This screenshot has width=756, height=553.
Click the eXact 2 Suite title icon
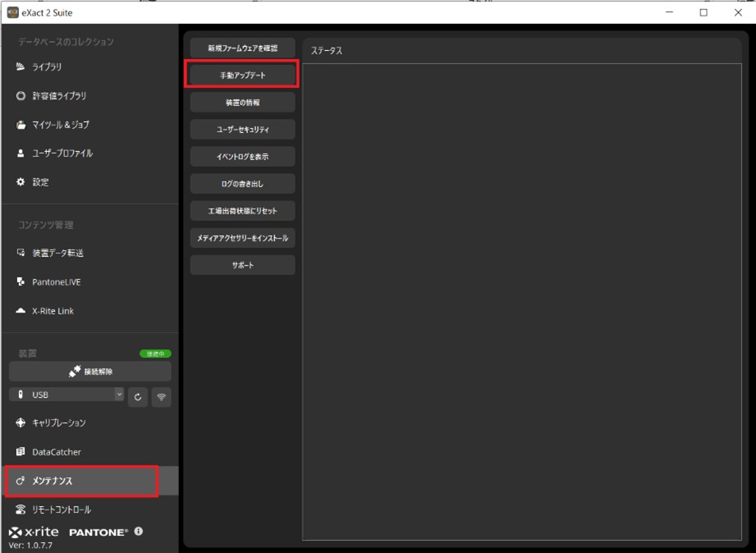[12, 12]
